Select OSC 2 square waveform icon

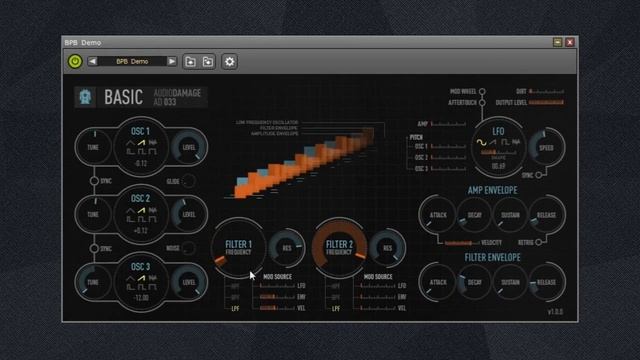click(141, 220)
